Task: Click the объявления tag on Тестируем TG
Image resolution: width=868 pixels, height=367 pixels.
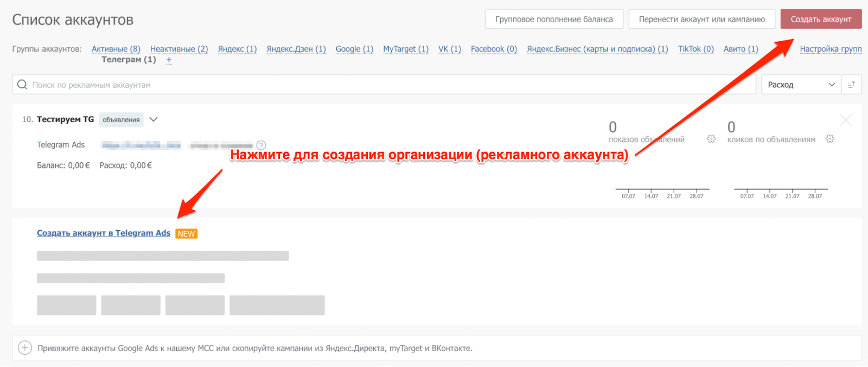Action: pos(121,119)
